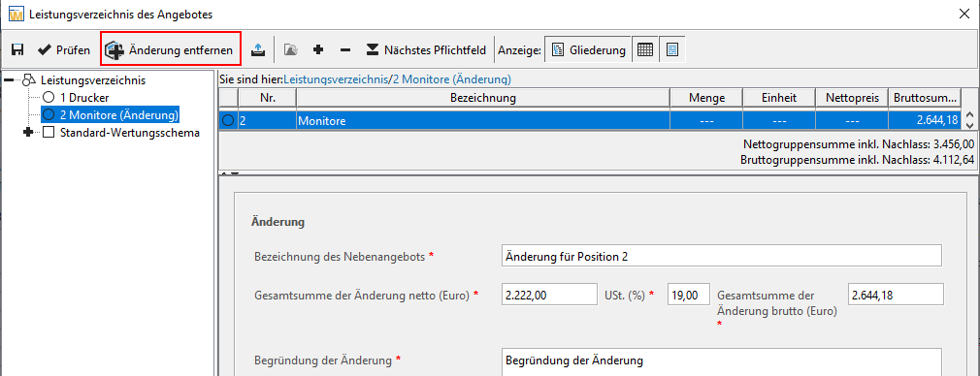Click the Nettopreis column header
980x376 pixels.
point(851,98)
